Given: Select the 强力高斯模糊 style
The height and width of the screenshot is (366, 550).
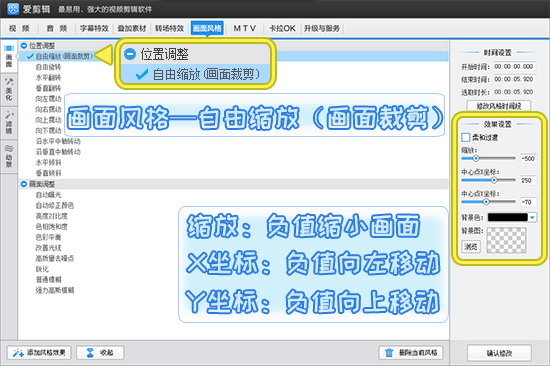Looking at the screenshot, I should click(x=55, y=290).
